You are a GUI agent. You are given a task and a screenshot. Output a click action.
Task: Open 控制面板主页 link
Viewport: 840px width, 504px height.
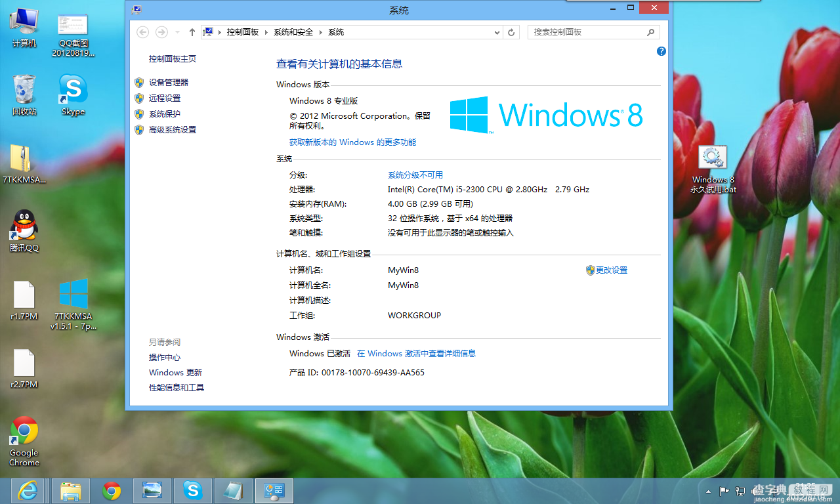(x=173, y=59)
